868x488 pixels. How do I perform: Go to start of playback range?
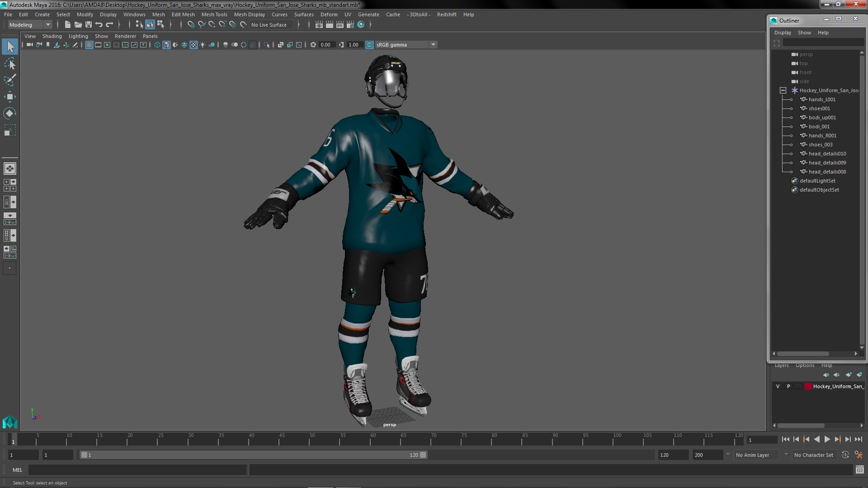tap(785, 439)
